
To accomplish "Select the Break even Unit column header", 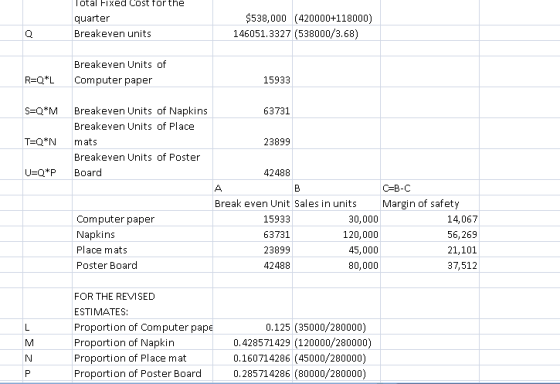I will [252, 204].
